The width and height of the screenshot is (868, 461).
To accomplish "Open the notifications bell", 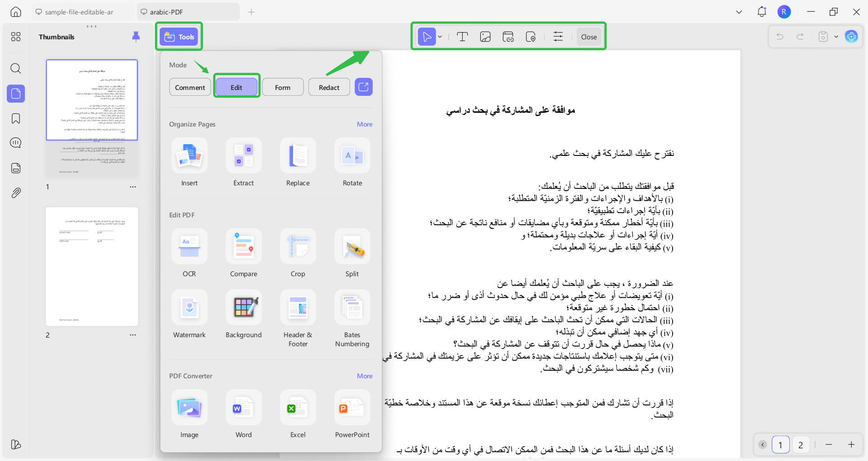I will click(x=762, y=12).
